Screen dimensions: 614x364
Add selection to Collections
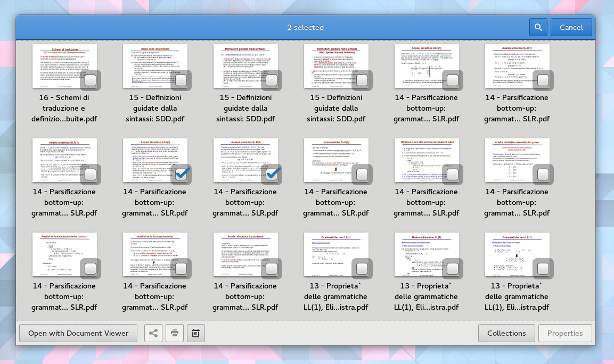click(x=506, y=333)
